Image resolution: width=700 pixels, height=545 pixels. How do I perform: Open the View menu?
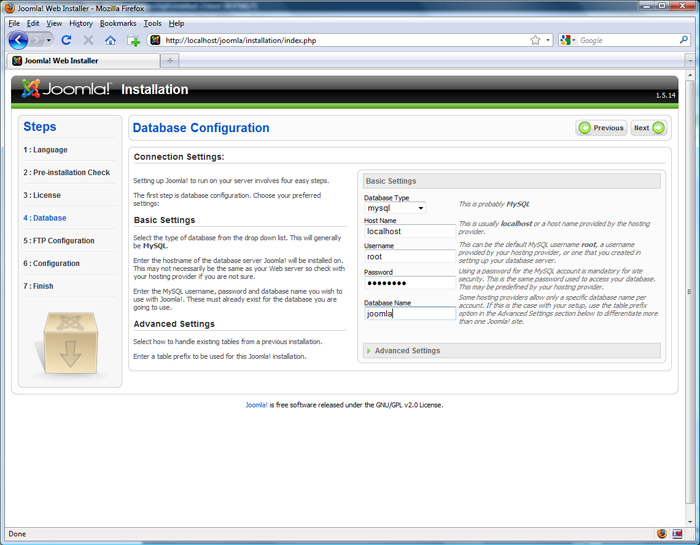pyautogui.click(x=54, y=23)
